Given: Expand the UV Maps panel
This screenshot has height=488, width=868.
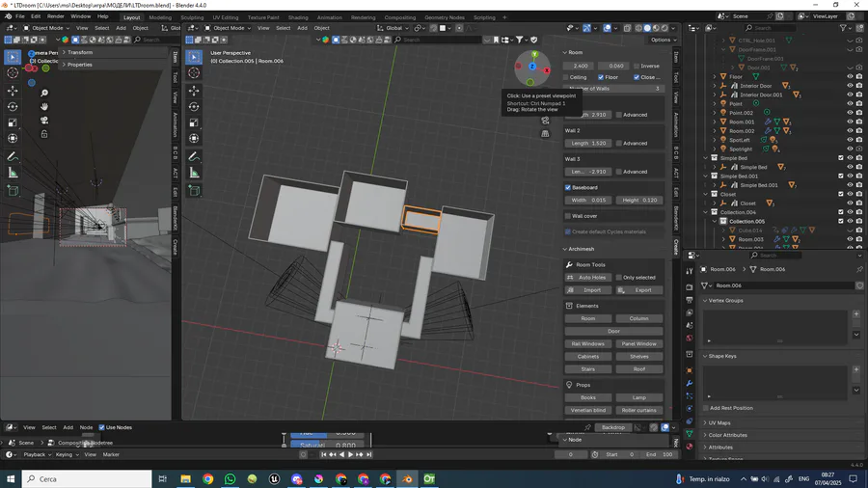Looking at the screenshot, I should 720,422.
